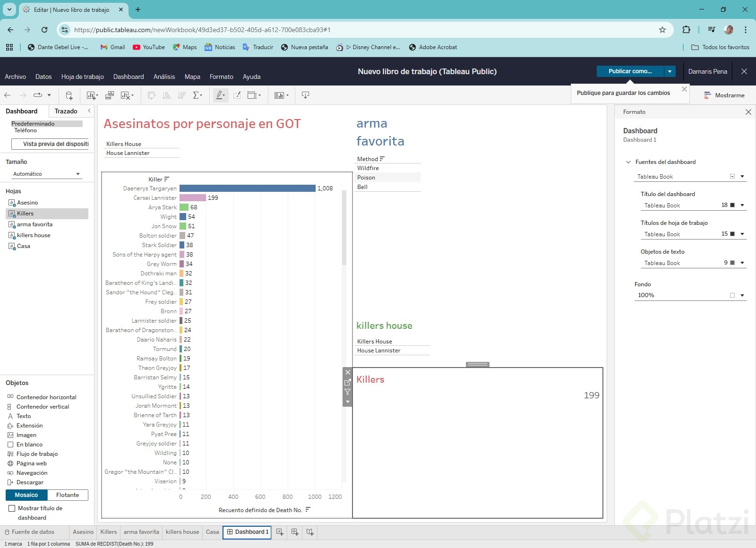
Task: Click the Clear sheet chart-x icon
Action: click(x=125, y=95)
